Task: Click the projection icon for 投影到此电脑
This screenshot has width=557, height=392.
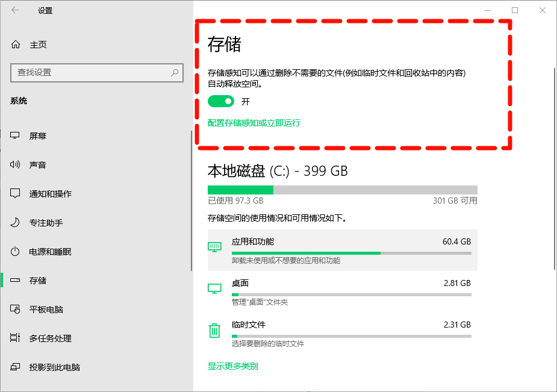Action: coord(15,367)
